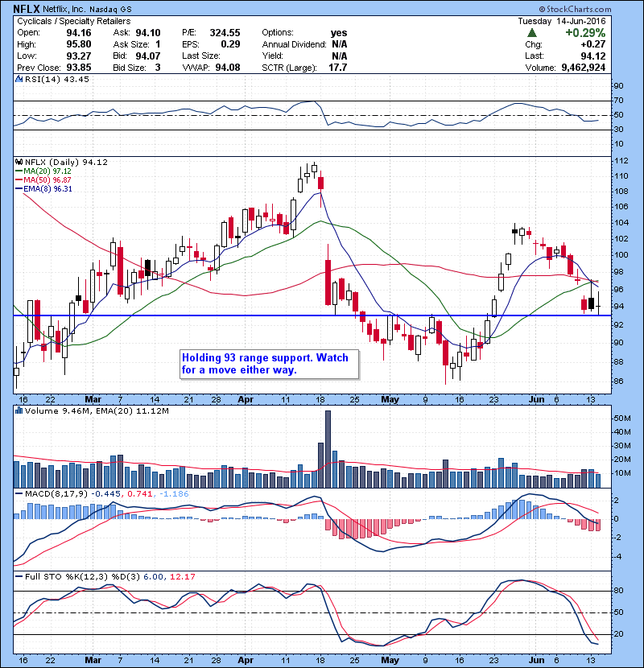Click the 'Mar' label on price x-axis

click(93, 400)
